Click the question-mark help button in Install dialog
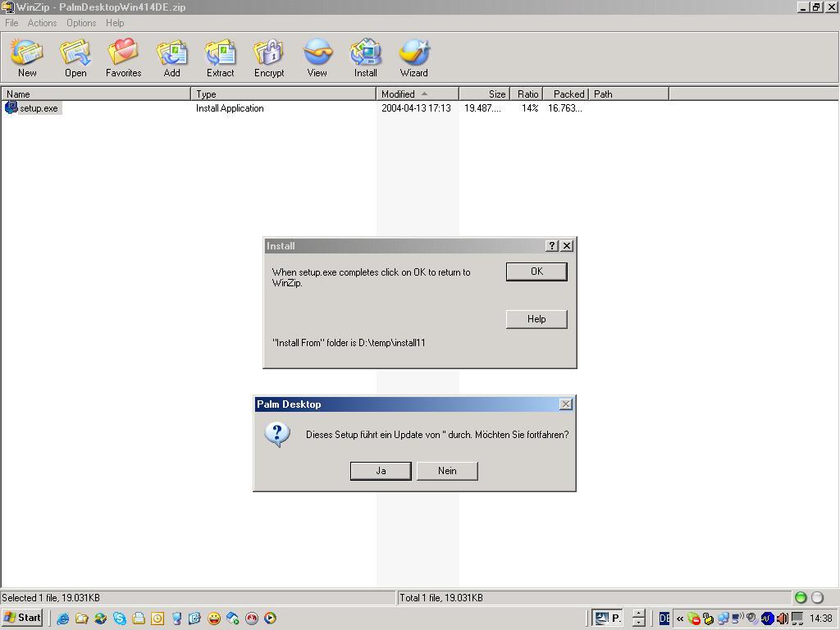 click(552, 245)
